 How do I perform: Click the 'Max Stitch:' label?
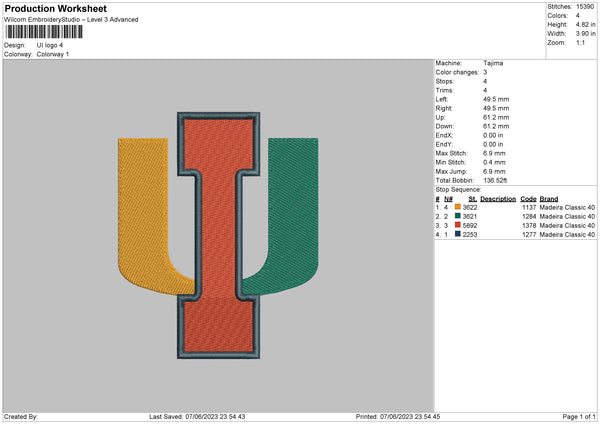point(452,153)
